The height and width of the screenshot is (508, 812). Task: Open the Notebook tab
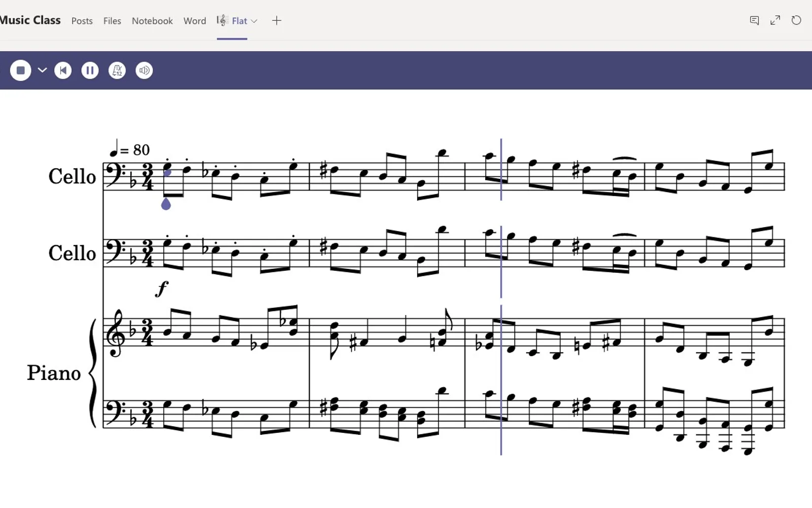[x=152, y=21]
